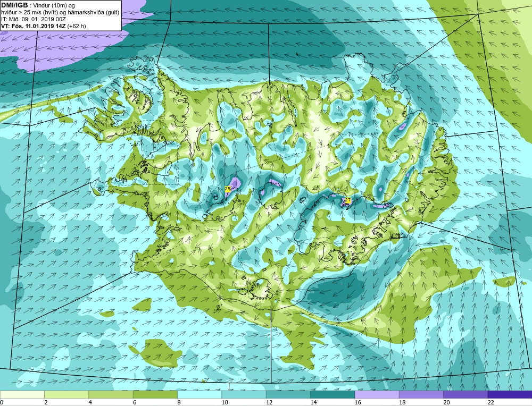532x406 pixels.
Task: Select the 14–16 m/s dark teal swatch
Action: point(332,394)
